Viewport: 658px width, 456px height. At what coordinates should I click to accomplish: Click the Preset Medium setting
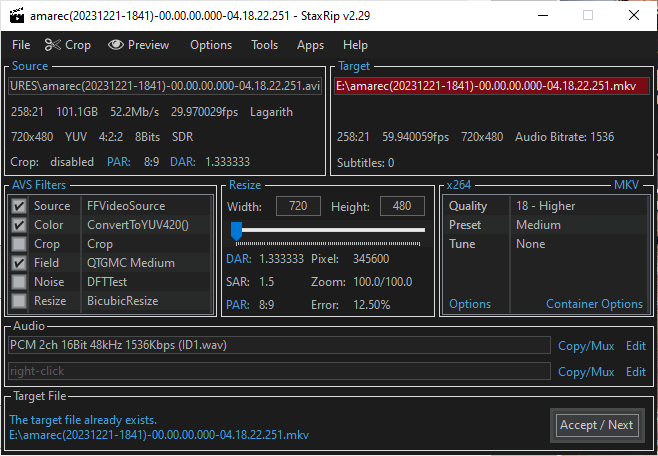[x=546, y=225]
